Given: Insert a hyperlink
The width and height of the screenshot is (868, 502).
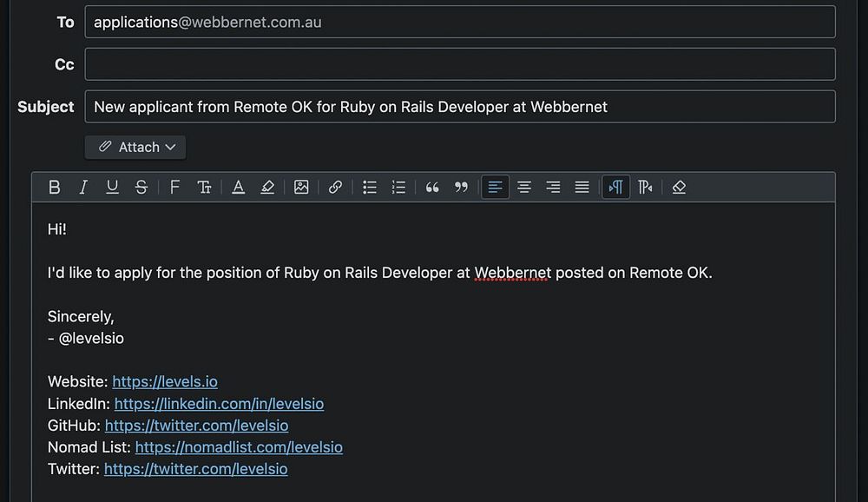Looking at the screenshot, I should click(335, 188).
